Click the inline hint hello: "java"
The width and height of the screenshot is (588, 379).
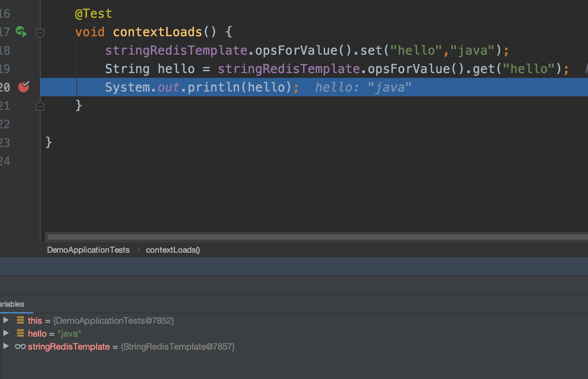coord(363,87)
